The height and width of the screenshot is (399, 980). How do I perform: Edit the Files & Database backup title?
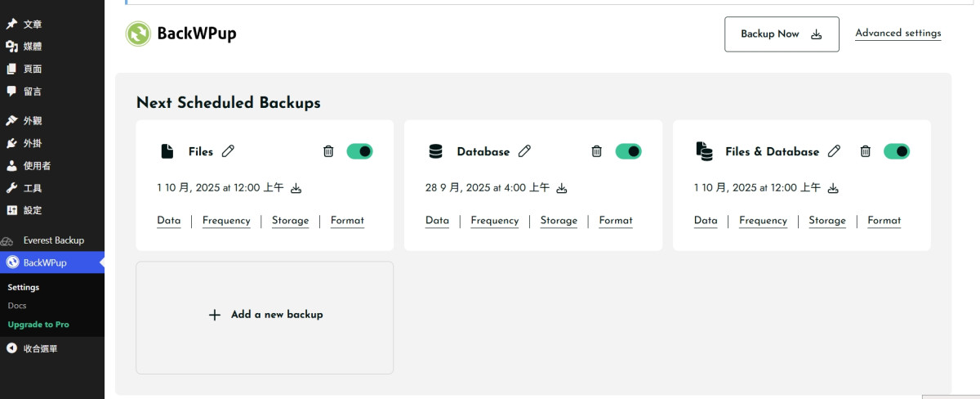pyautogui.click(x=834, y=151)
